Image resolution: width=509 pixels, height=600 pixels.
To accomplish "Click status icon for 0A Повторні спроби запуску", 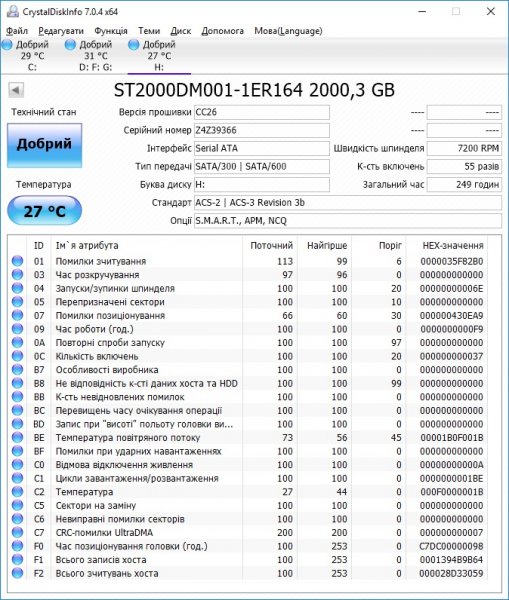I will pos(17,342).
